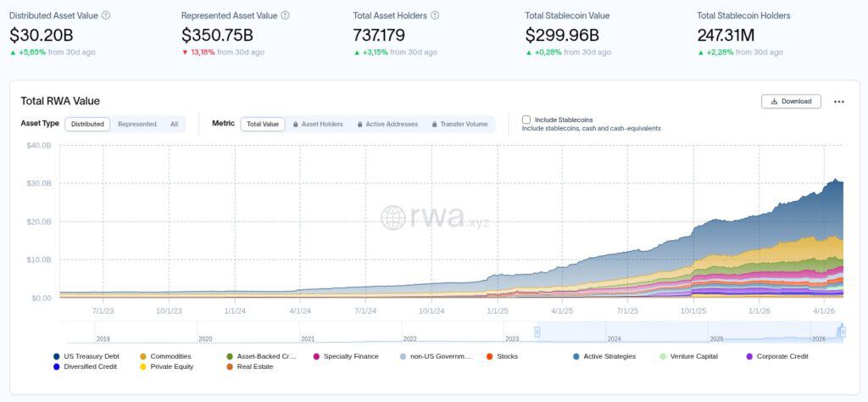Enable the Include Stablecoins checkbox
The image size is (868, 402).
[x=526, y=120]
